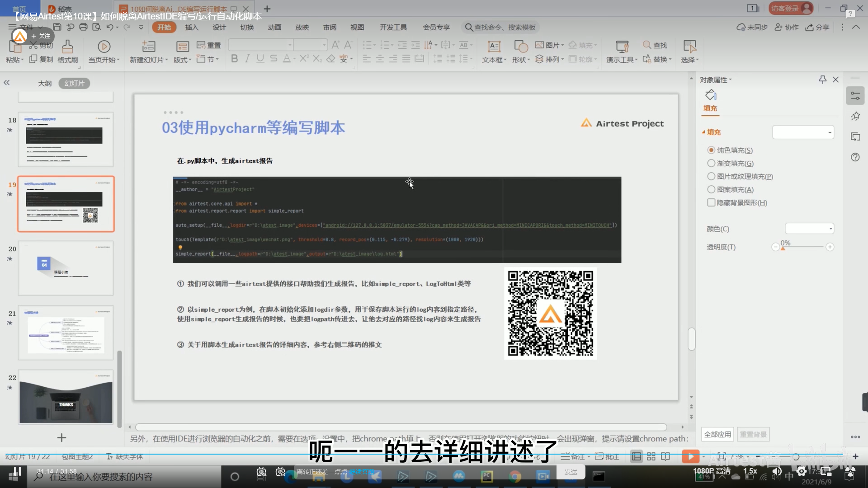Close the Object Properties panel

835,80
